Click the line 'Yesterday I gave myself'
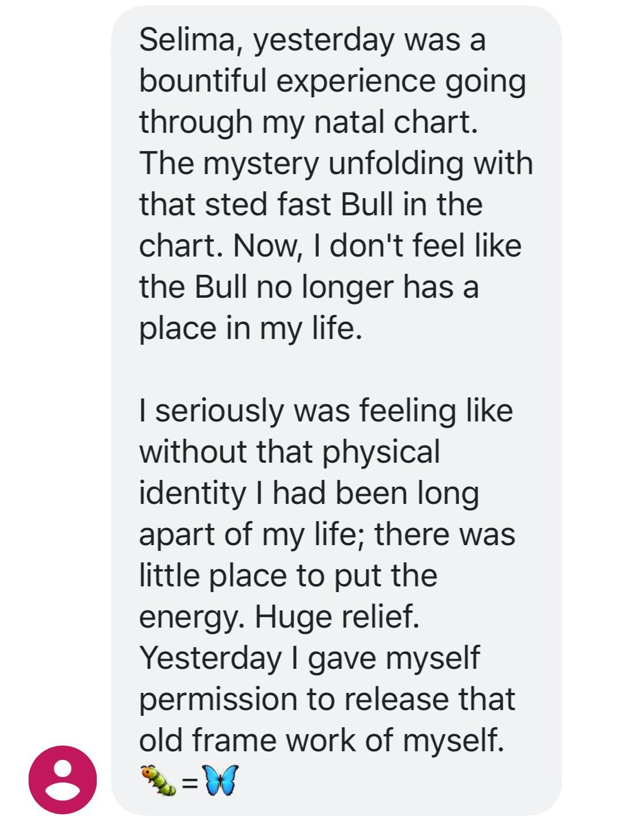 coord(309,658)
